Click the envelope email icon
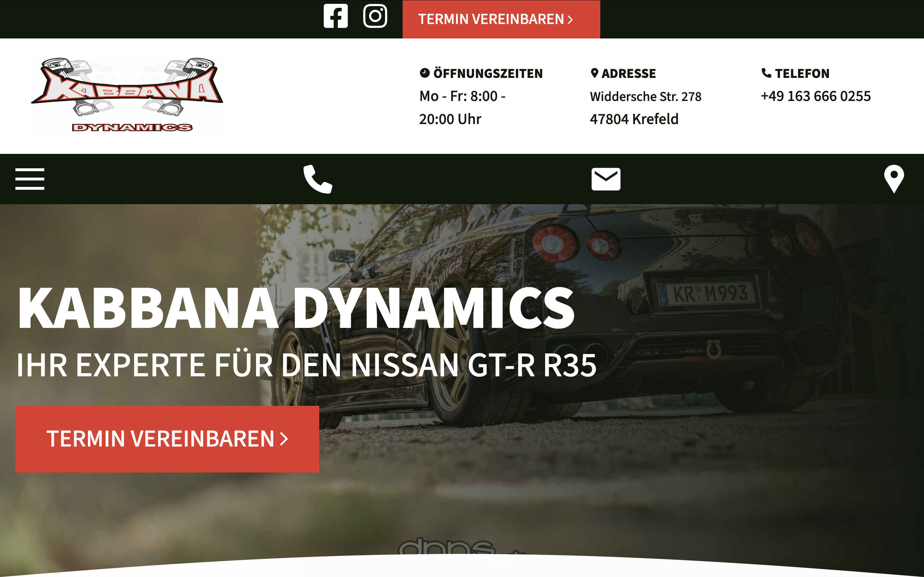This screenshot has height=577, width=924. pos(605,179)
